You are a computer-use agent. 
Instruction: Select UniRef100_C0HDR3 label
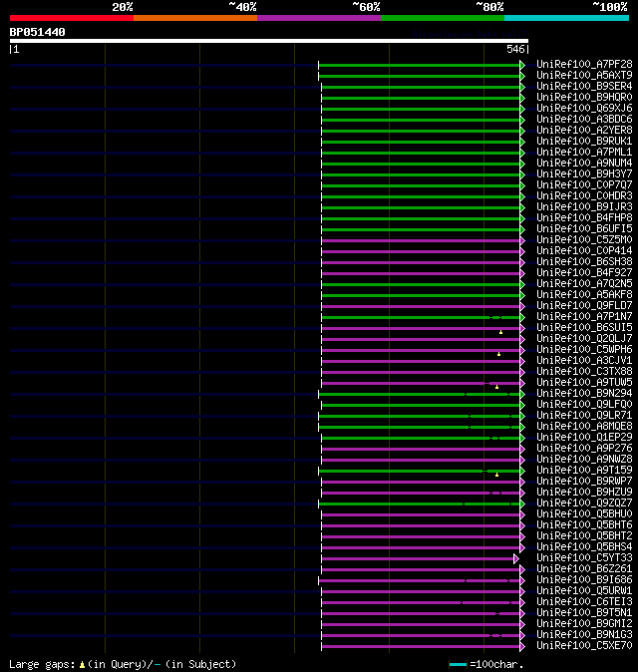click(x=584, y=195)
